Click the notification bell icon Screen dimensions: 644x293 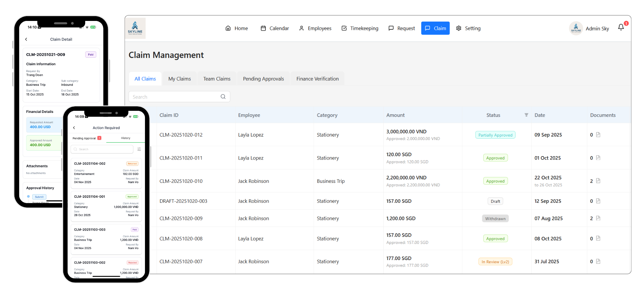[x=621, y=27]
